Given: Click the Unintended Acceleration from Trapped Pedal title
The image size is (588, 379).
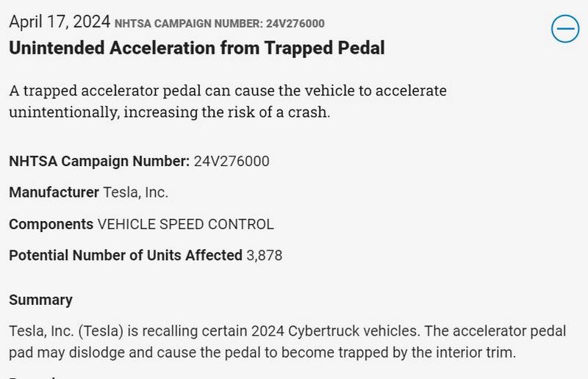Looking at the screenshot, I should (x=197, y=48).
